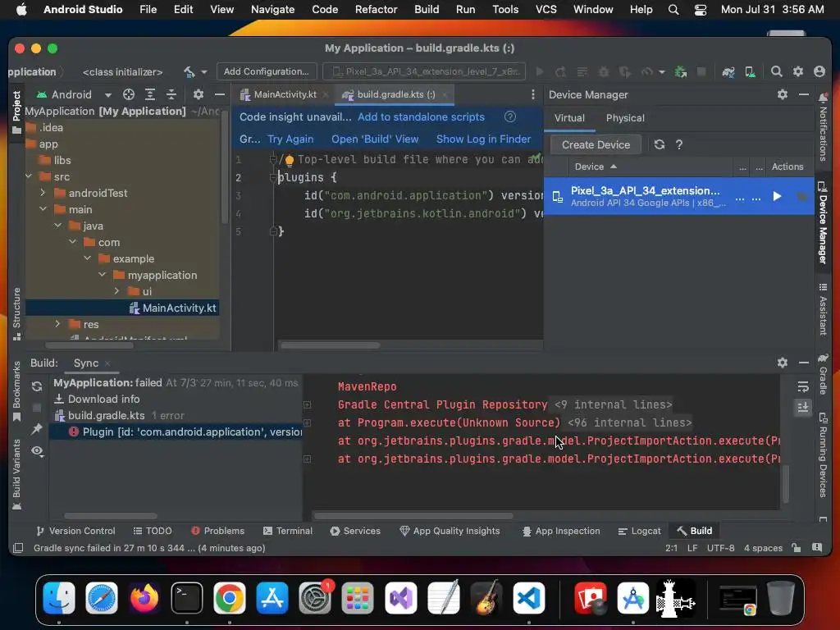Launch the Pixel_3a_API_34 emulator play button
The image size is (840, 630).
click(777, 197)
